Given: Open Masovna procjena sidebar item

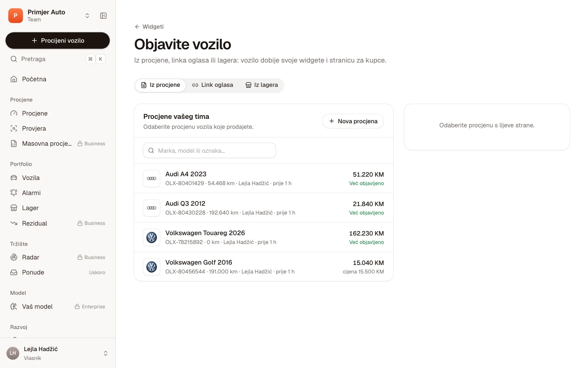Looking at the screenshot, I should pyautogui.click(x=58, y=144).
